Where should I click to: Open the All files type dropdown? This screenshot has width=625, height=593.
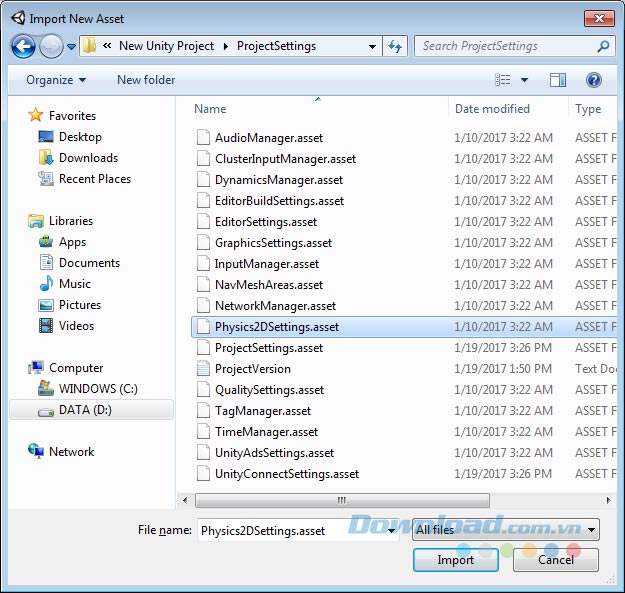tap(506, 530)
